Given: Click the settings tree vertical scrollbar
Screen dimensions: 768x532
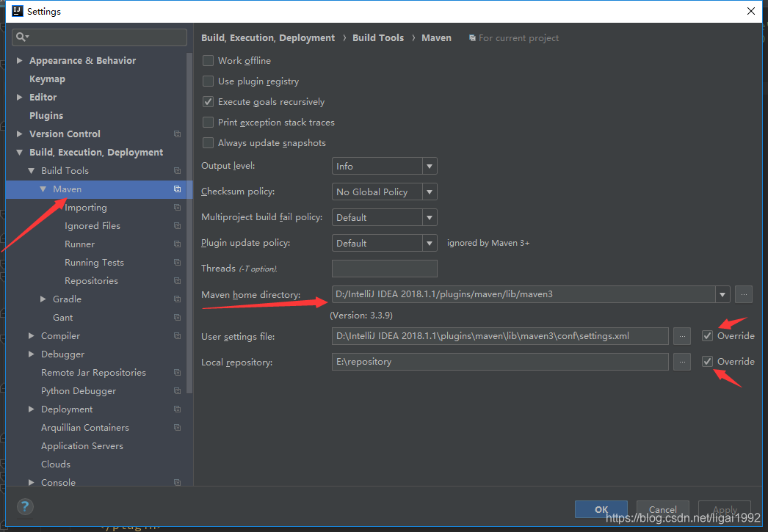Looking at the screenshot, I should pos(189,222).
